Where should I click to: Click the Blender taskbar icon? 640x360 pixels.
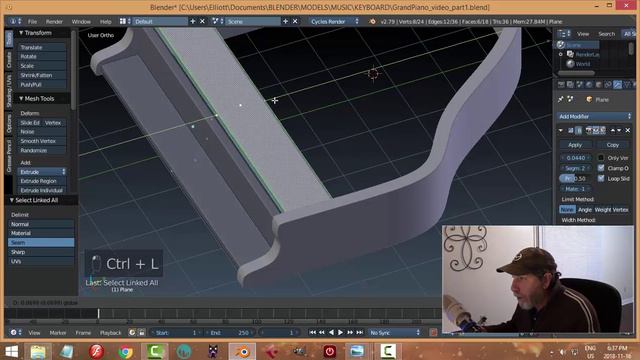[242, 351]
